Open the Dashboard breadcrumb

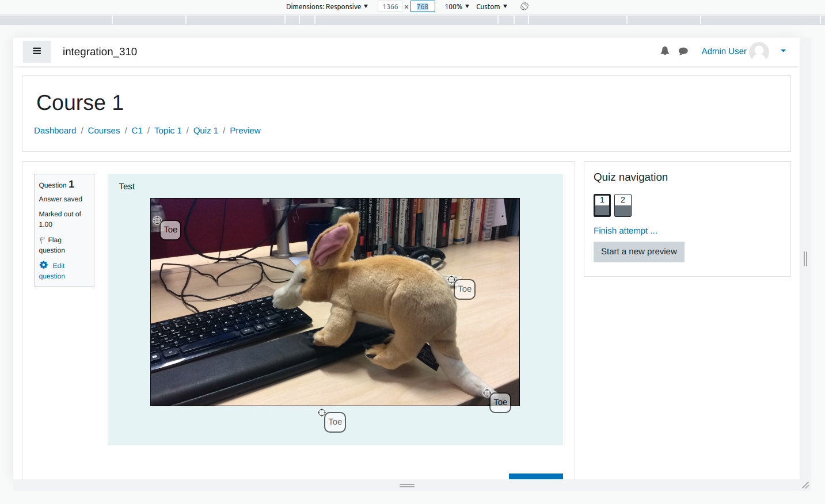(55, 131)
